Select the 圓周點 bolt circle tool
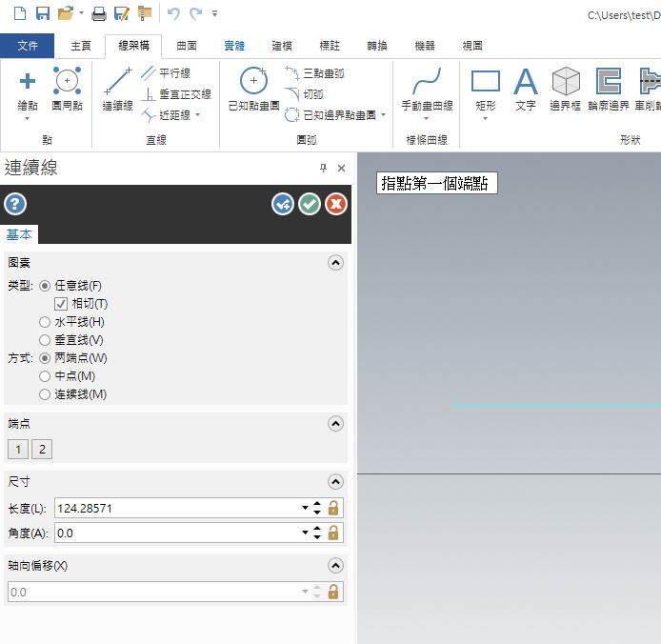661x644 pixels. click(67, 89)
